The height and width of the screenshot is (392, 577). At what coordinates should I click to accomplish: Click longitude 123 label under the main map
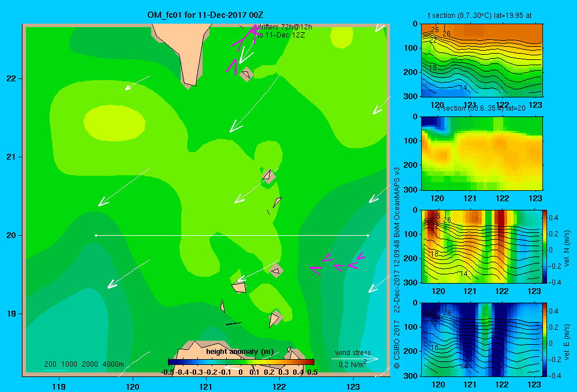353,386
